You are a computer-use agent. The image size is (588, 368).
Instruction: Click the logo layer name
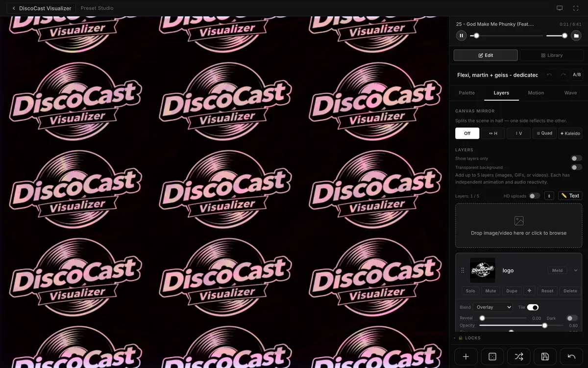tap(508, 270)
